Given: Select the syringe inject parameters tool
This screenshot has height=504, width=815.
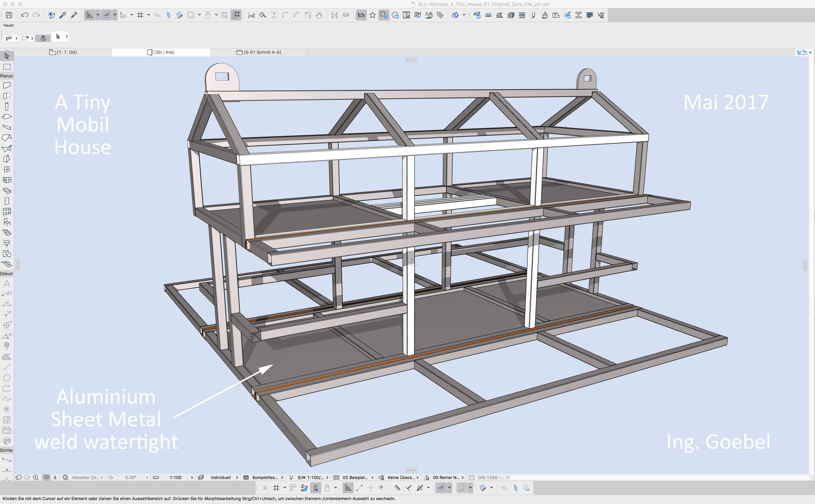Looking at the screenshot, I should pyautogui.click(x=74, y=15).
